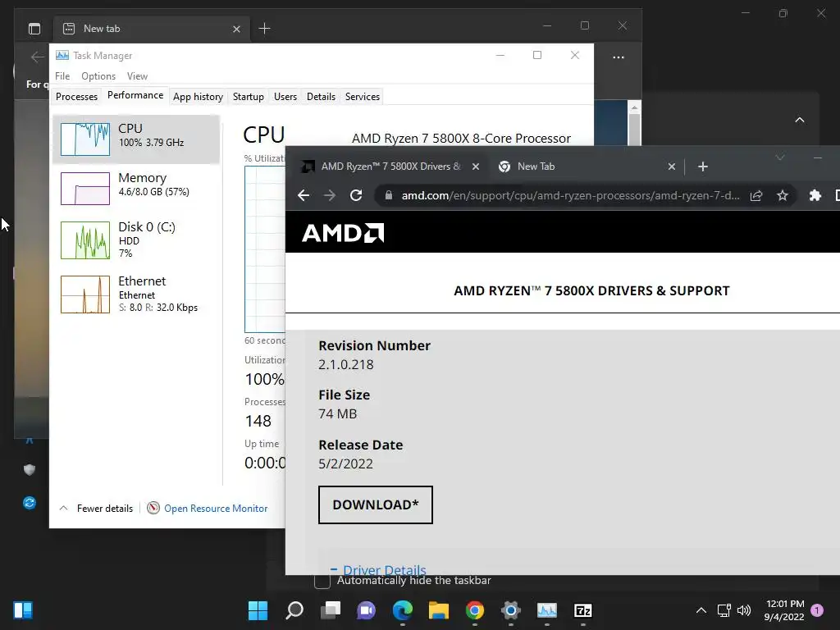Open the notification badge icon
The width and height of the screenshot is (840, 630).
pyautogui.click(x=817, y=609)
